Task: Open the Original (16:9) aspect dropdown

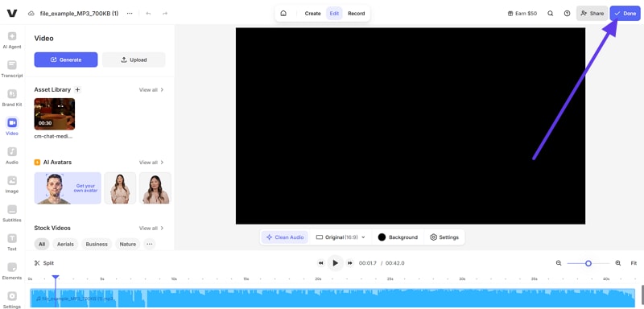Action: coord(340,237)
